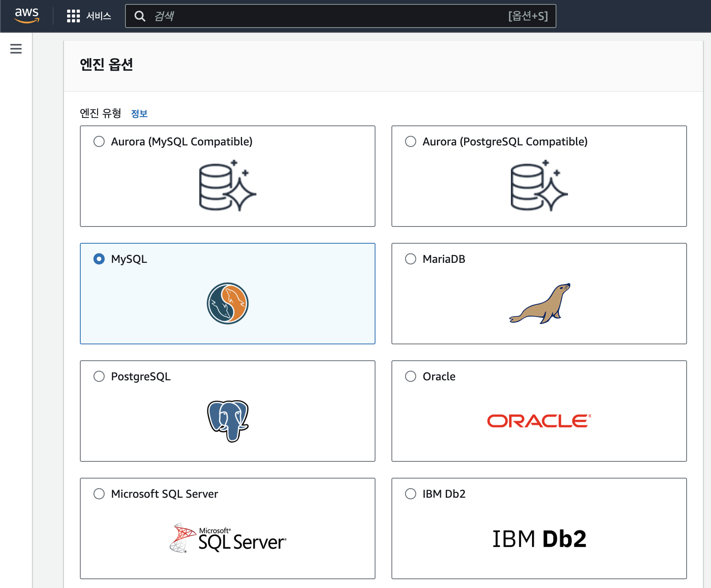This screenshot has height=588, width=711.
Task: Click the Oracle red logo
Action: point(539,421)
